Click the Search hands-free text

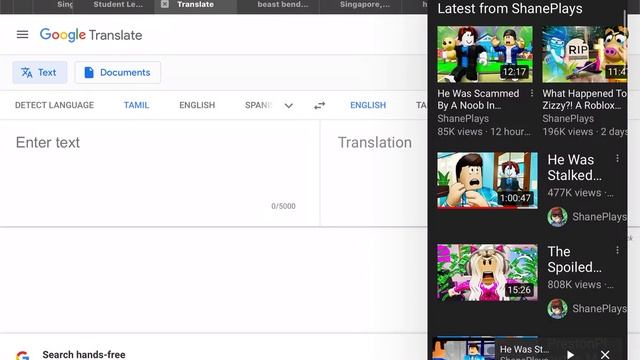[x=84, y=354]
